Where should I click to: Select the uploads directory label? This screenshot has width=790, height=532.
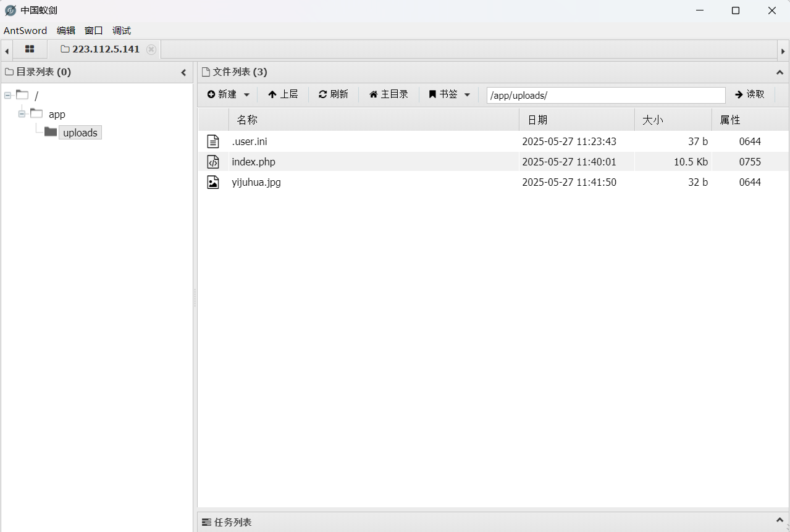click(80, 133)
